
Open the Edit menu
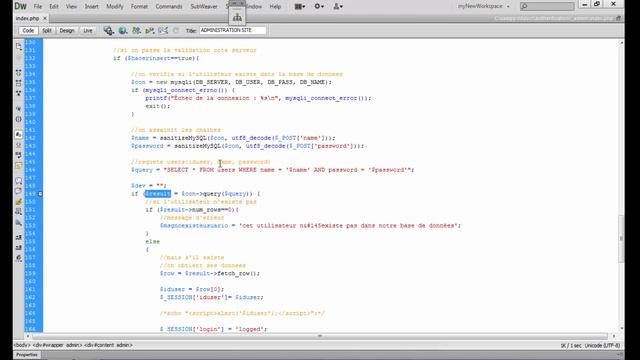click(54, 7)
